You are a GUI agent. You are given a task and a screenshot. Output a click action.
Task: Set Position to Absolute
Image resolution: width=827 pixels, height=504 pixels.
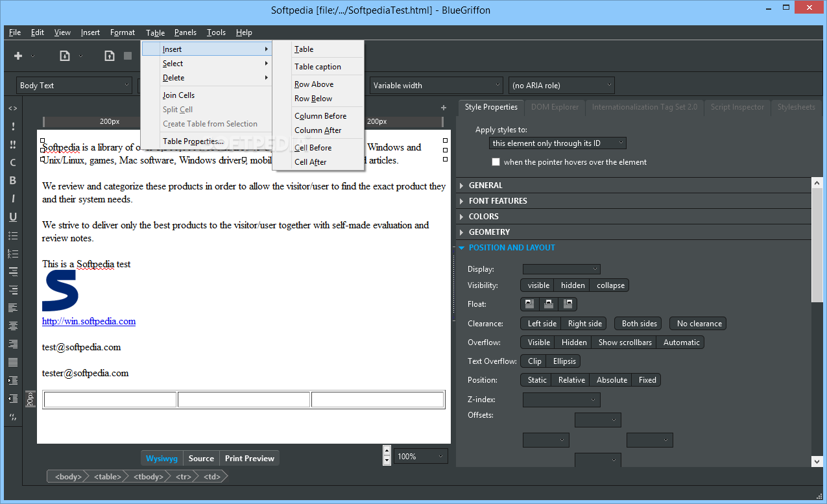pos(612,380)
